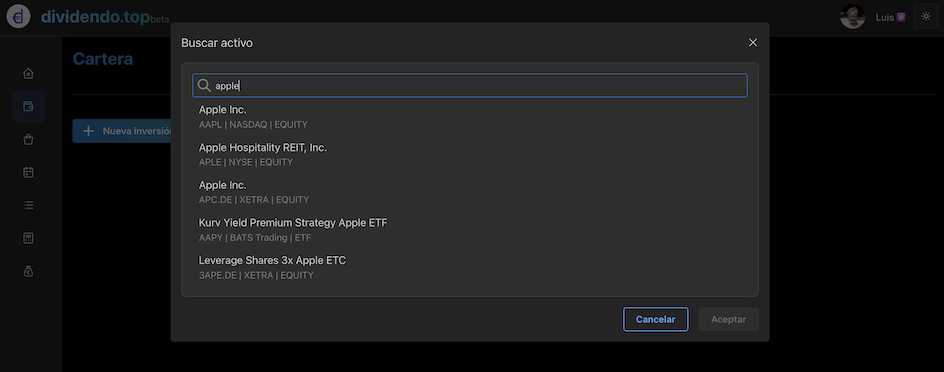Open the list sidebar icon
This screenshot has width=944, height=372.
[x=28, y=205]
